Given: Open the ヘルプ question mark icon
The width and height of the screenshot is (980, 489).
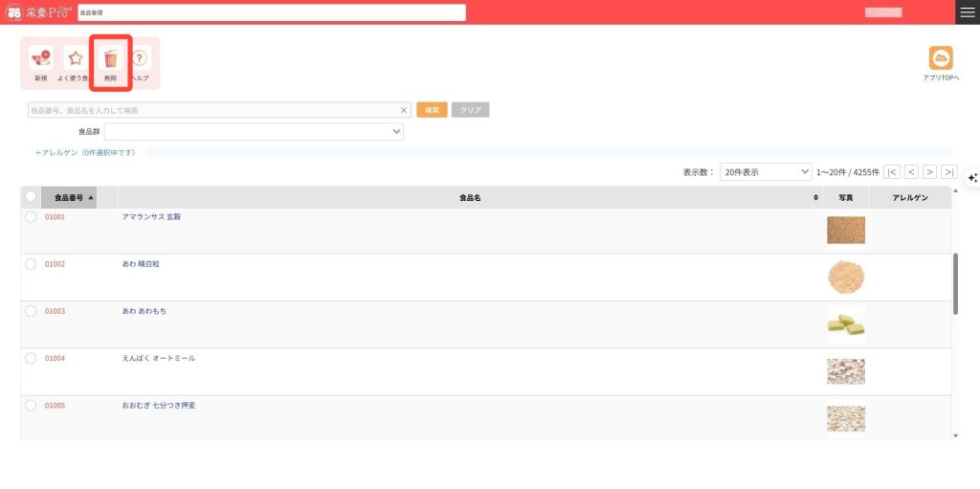Looking at the screenshot, I should 140,59.
